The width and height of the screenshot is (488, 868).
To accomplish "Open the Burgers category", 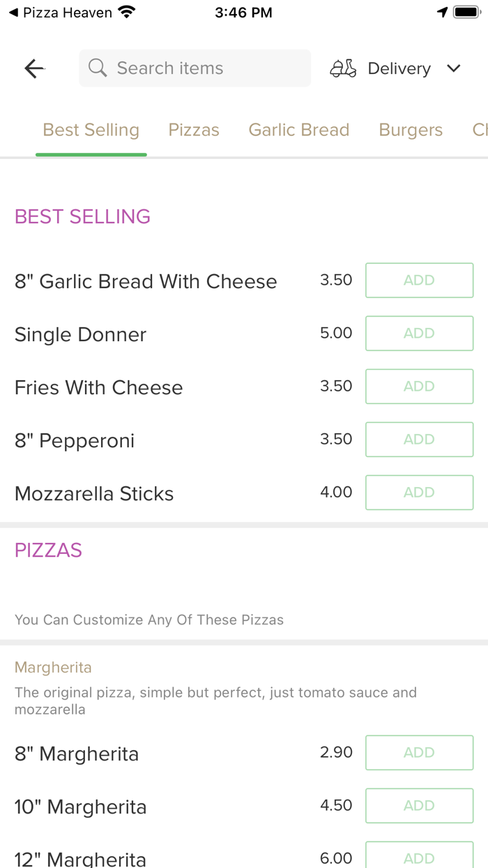I will (411, 130).
